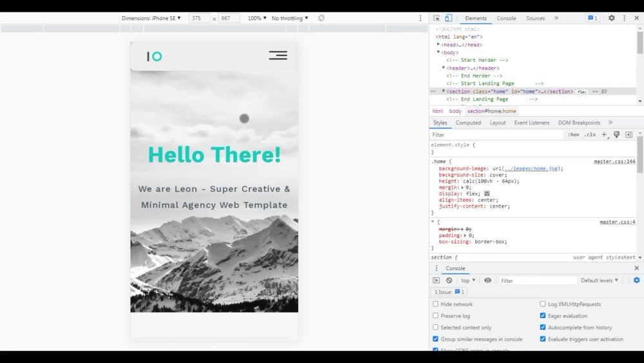
Task: Expand the header element node
Action: point(444,68)
